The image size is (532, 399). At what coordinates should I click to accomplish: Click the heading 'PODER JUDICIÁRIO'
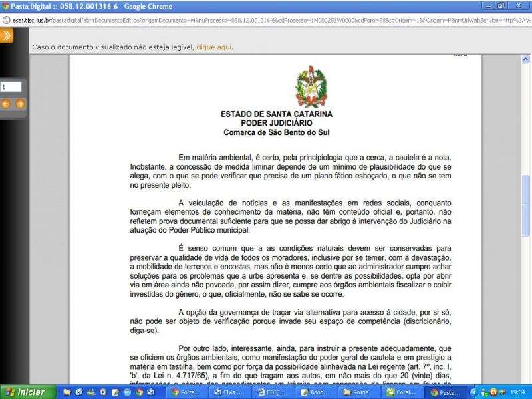(277, 123)
